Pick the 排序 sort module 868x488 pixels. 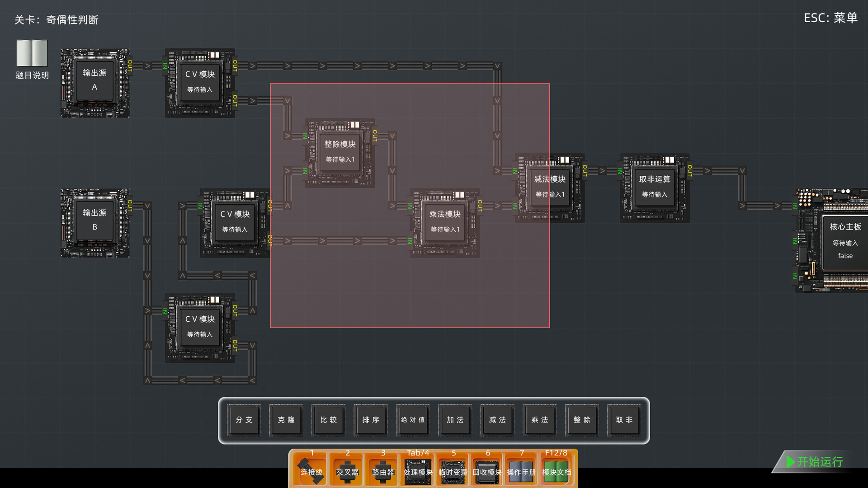click(x=371, y=420)
